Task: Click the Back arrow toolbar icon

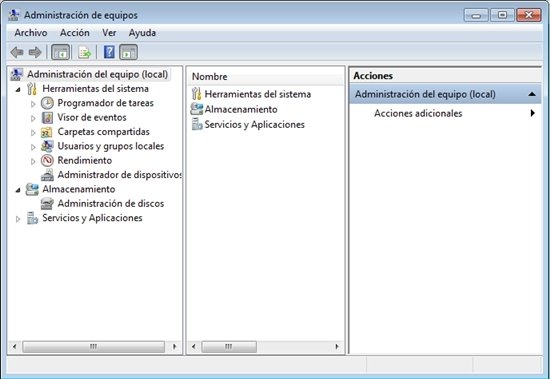Action: [x=17, y=53]
